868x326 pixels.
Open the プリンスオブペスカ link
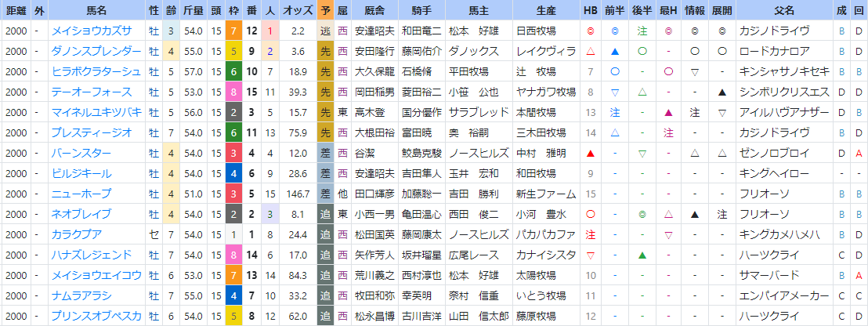pos(96,316)
